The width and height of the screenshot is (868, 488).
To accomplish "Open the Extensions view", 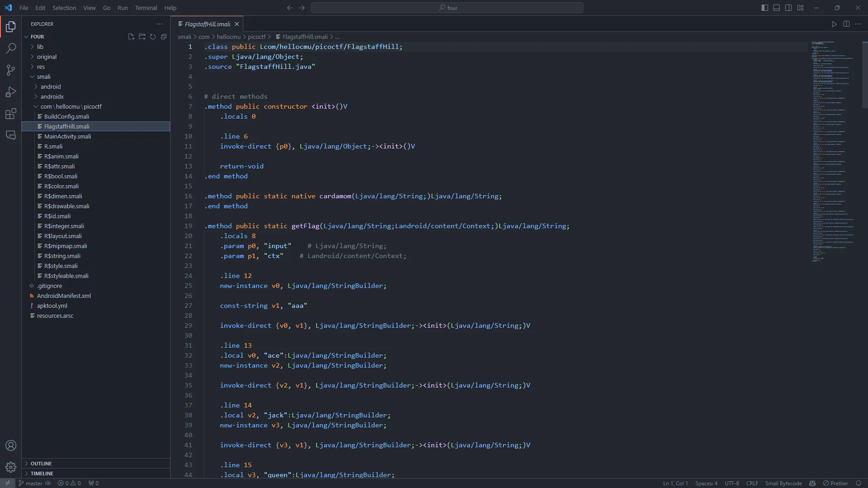I will click(x=11, y=114).
